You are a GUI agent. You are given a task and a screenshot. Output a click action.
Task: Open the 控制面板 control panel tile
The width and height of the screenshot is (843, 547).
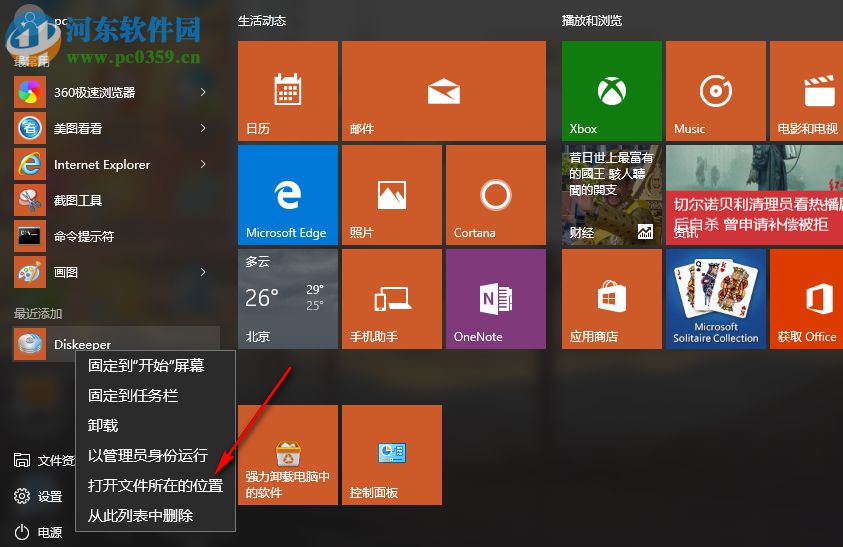pyautogui.click(x=391, y=455)
